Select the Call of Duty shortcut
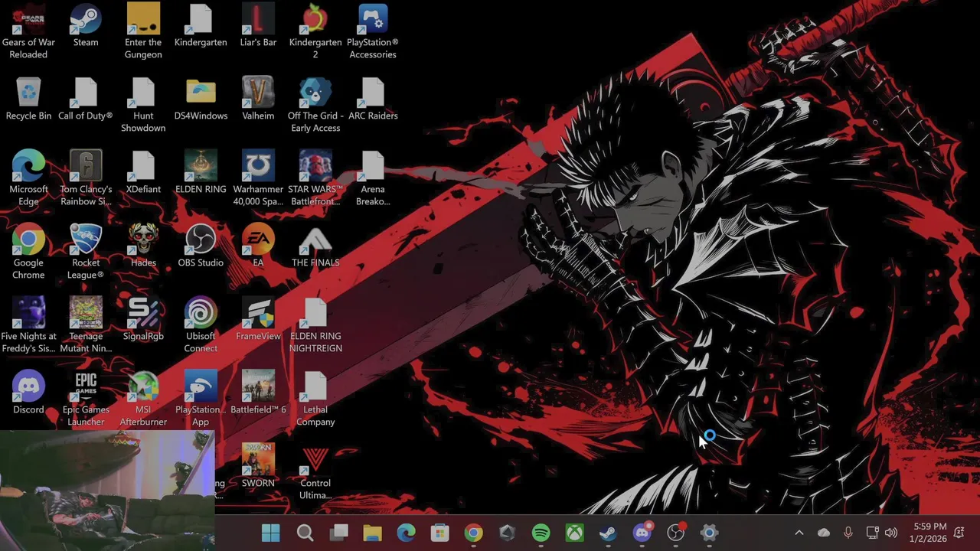Screen dimensions: 980x551 point(86,99)
